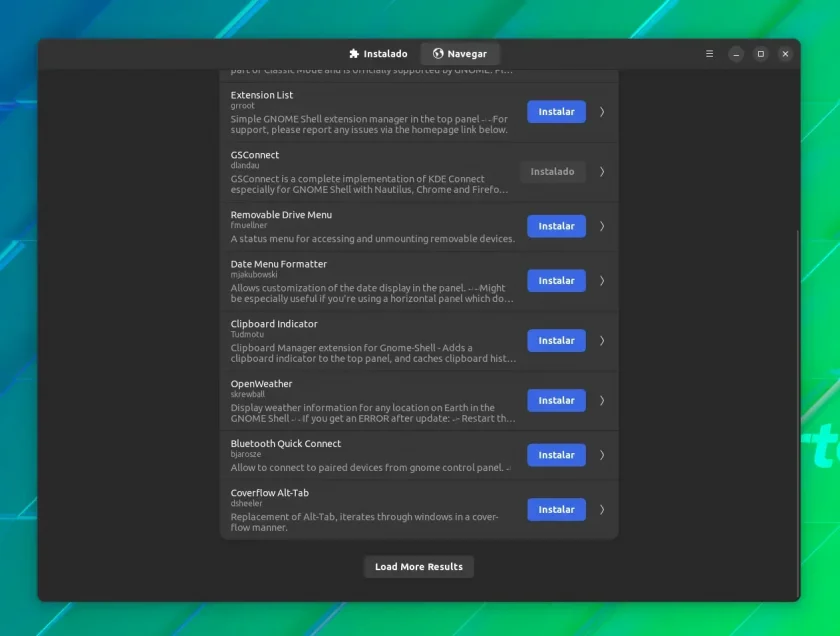
Task: Click author name fmuellner
Action: coord(249,225)
